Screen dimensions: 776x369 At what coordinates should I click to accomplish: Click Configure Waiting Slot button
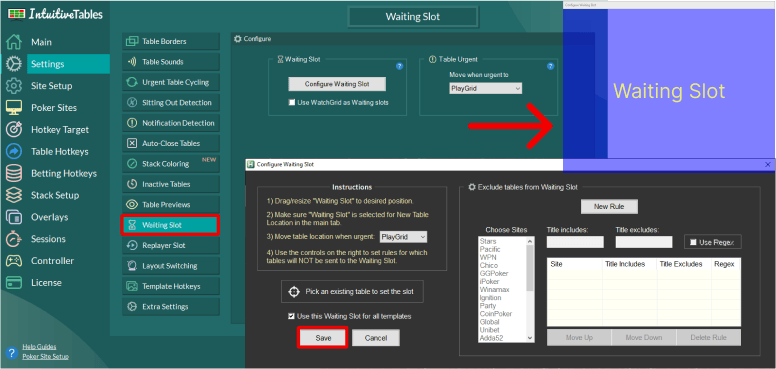pos(337,84)
